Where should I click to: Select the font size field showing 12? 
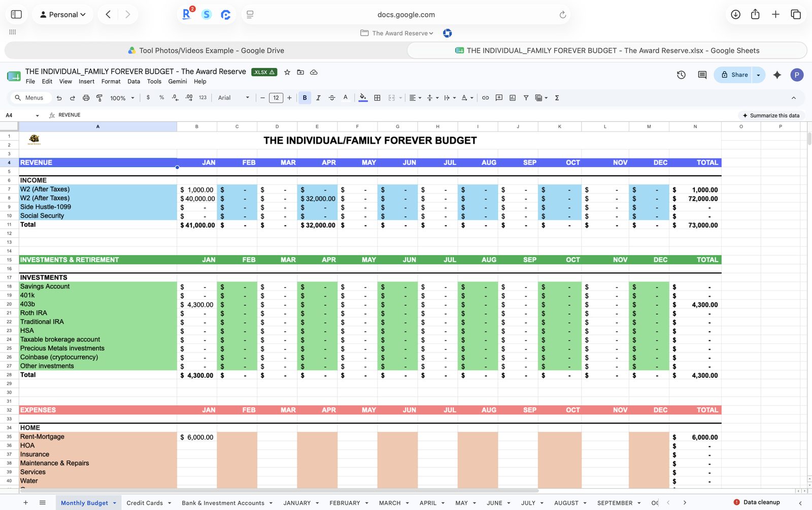pos(276,98)
